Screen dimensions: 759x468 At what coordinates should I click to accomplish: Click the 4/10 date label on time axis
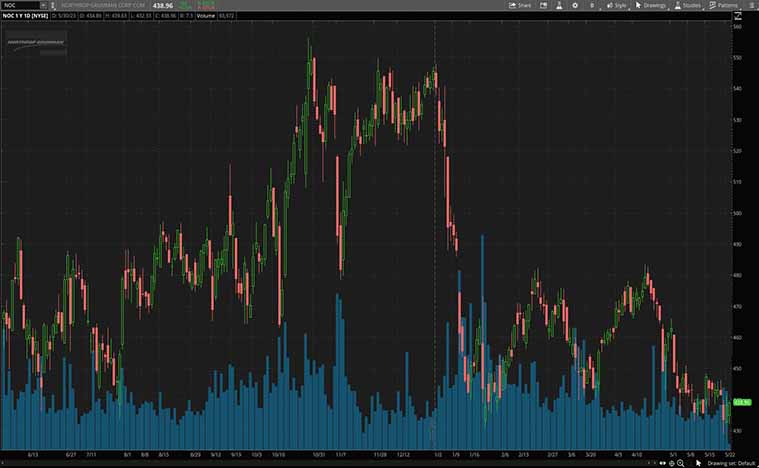pyautogui.click(x=637, y=455)
